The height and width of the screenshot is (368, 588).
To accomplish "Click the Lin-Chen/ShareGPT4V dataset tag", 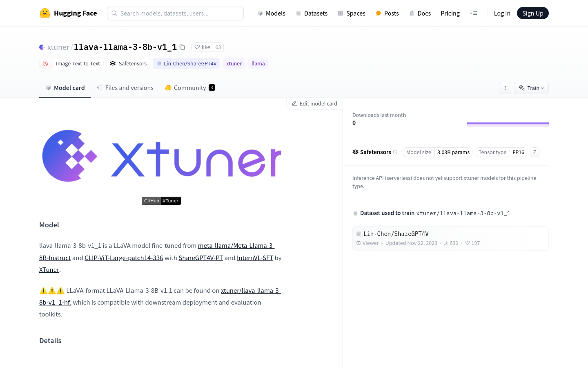I will [187, 63].
